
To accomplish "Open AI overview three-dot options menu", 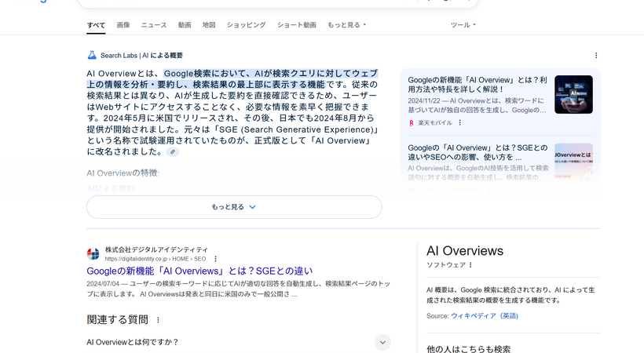I will pos(596,56).
